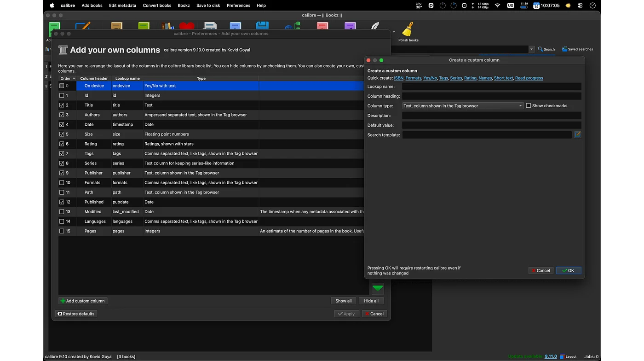The width and height of the screenshot is (644, 361).
Task: Click the Default value input field
Action: (x=492, y=125)
